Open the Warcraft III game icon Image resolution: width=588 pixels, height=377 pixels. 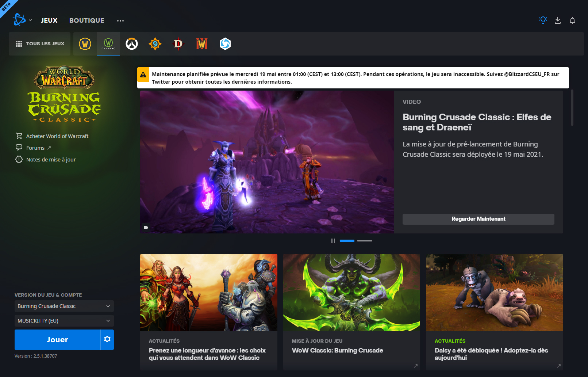[x=202, y=44]
